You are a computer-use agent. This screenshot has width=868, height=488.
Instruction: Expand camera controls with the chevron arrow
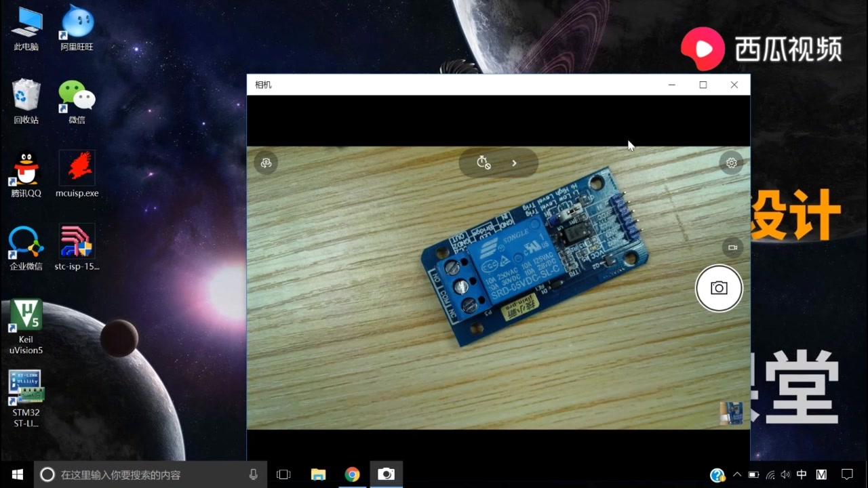pos(514,163)
